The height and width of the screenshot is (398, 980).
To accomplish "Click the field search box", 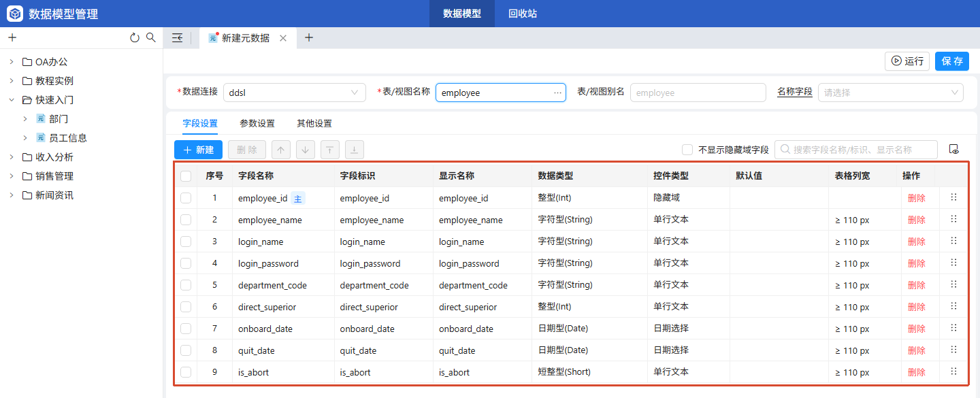I will 856,150.
